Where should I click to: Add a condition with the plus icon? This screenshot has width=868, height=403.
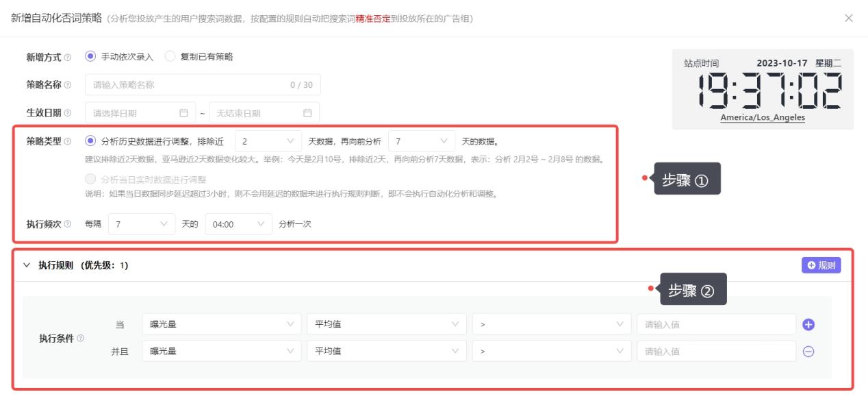point(808,324)
